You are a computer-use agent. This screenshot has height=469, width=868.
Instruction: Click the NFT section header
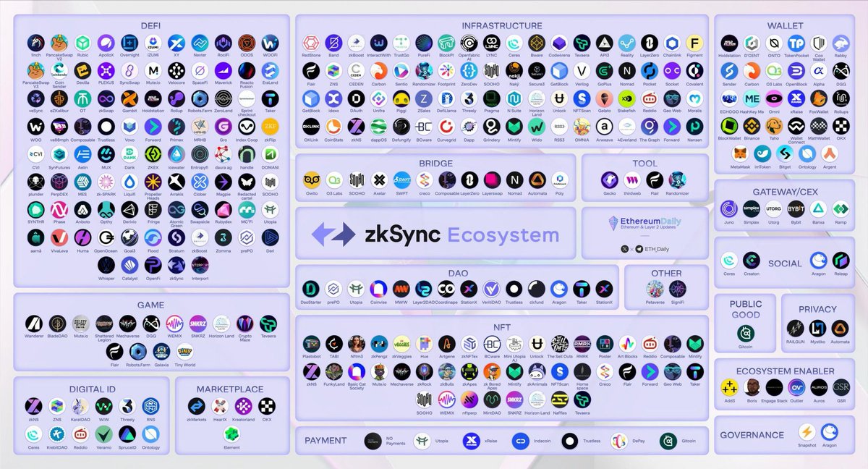(501, 327)
